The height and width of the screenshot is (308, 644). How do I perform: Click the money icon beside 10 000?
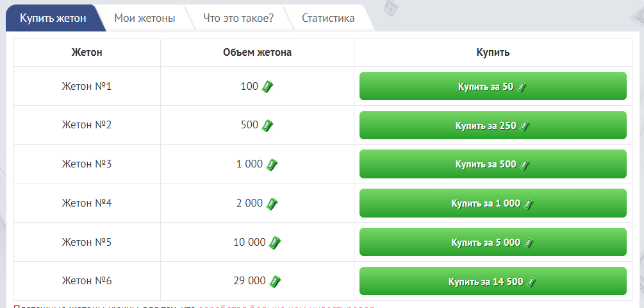click(x=275, y=243)
